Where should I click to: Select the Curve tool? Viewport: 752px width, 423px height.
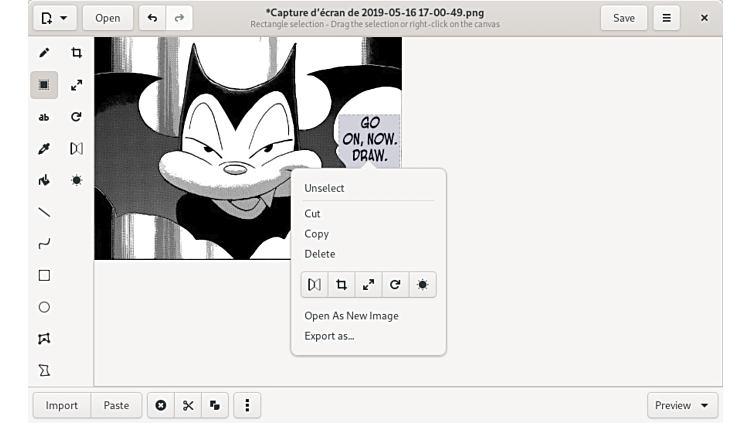[x=44, y=244]
